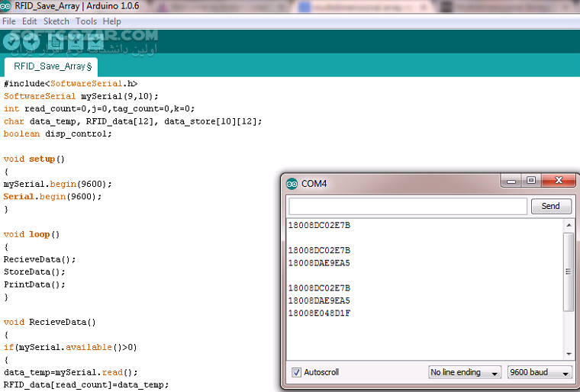Viewport: 580px width, 392px height.
Task: Click the Arduino logo in the main title bar
Action: tap(5, 6)
